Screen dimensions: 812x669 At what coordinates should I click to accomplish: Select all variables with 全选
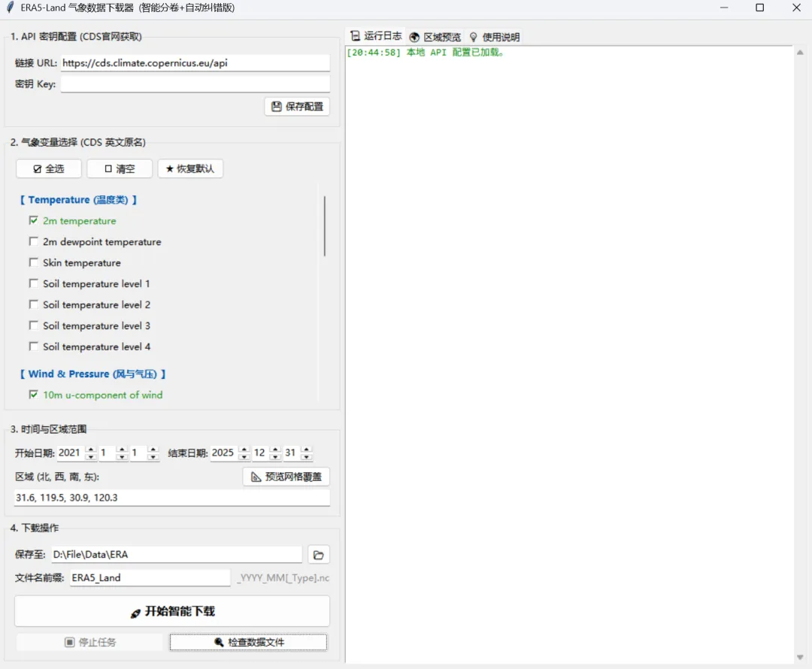49,169
